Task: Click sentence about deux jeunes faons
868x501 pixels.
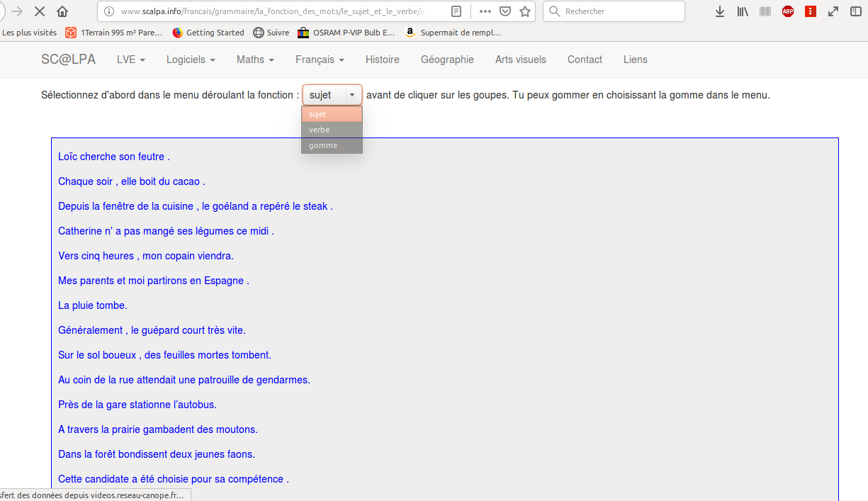Action: (x=157, y=454)
